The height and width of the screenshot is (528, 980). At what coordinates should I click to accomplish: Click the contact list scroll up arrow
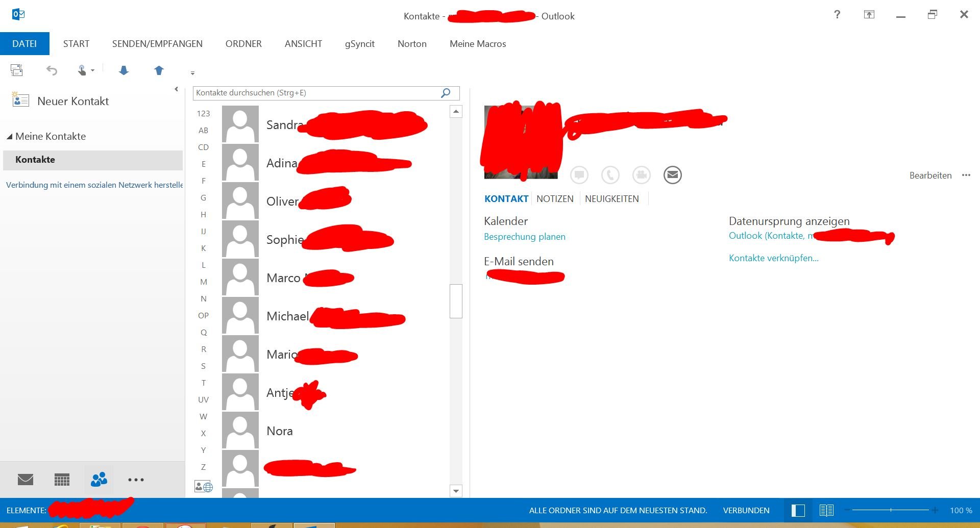(x=456, y=111)
